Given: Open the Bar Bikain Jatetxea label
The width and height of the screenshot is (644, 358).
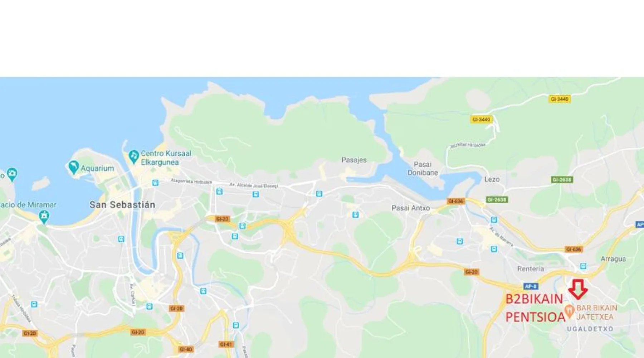Looking at the screenshot, I should (x=597, y=312).
